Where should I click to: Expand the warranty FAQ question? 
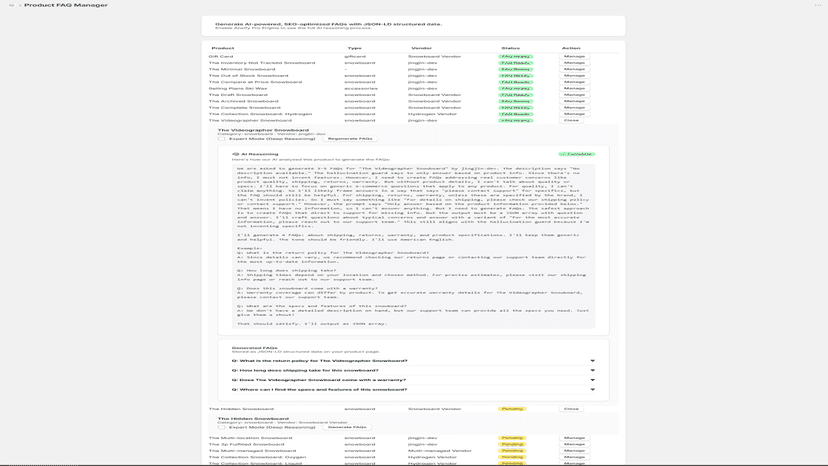pyautogui.click(x=413, y=380)
